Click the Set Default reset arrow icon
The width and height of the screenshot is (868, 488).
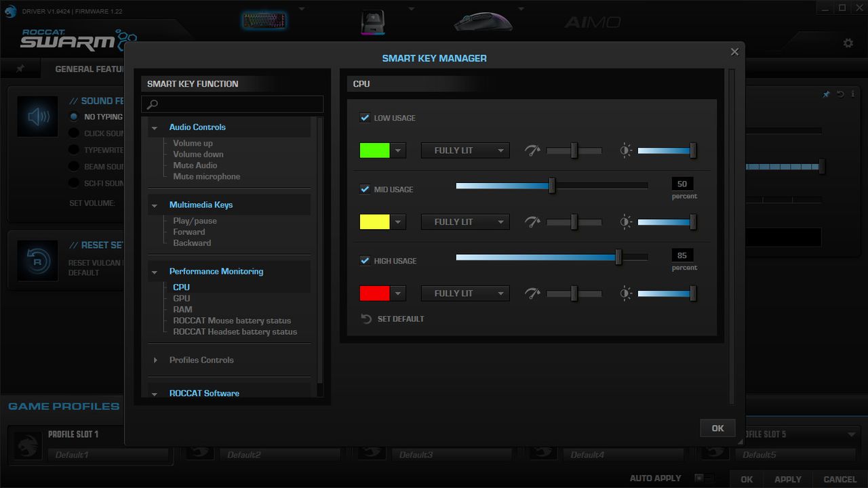pyautogui.click(x=366, y=319)
